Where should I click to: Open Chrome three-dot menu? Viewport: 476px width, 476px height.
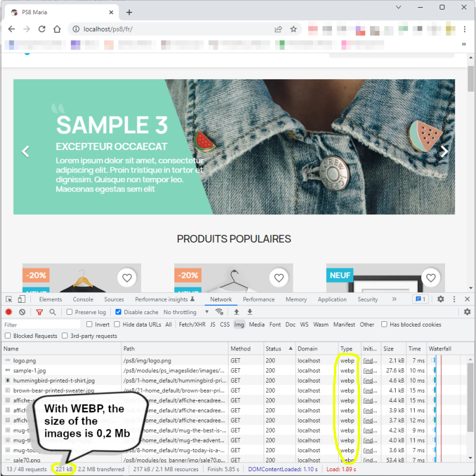465,29
